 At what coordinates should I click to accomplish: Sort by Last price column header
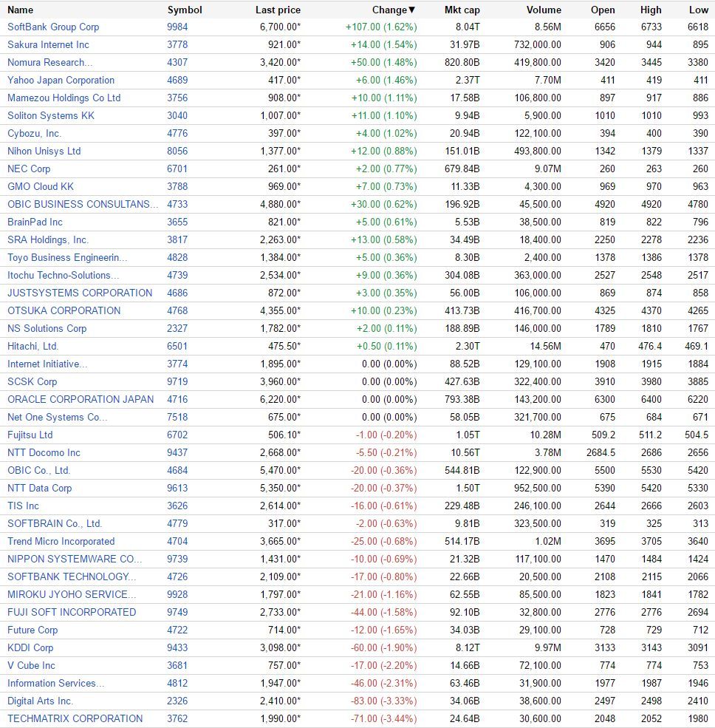tap(278, 10)
